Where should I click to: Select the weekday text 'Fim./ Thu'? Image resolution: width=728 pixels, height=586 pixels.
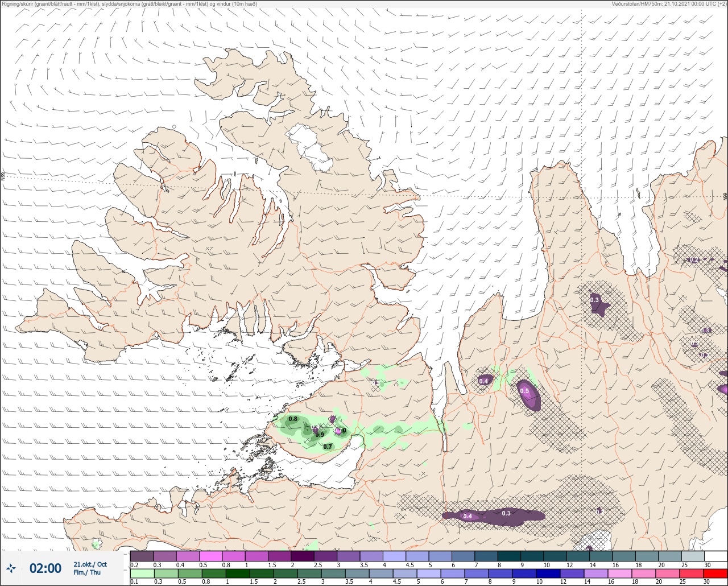[86, 572]
